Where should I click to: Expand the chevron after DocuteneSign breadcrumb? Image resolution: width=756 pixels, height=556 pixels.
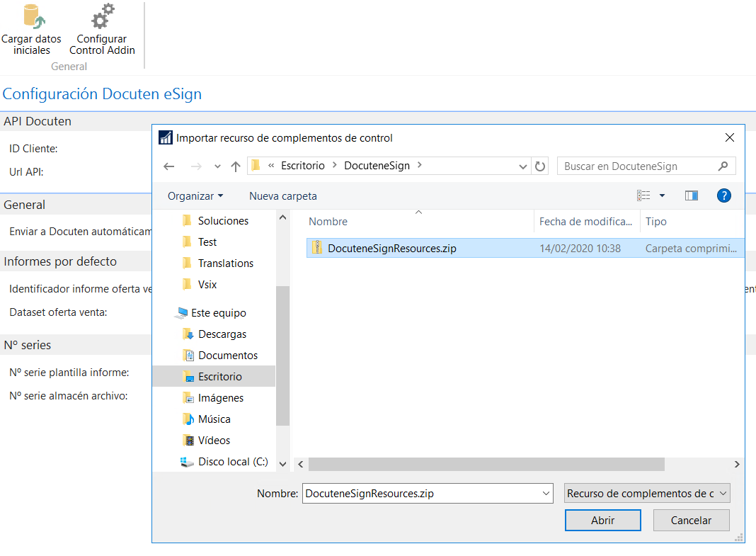click(420, 166)
